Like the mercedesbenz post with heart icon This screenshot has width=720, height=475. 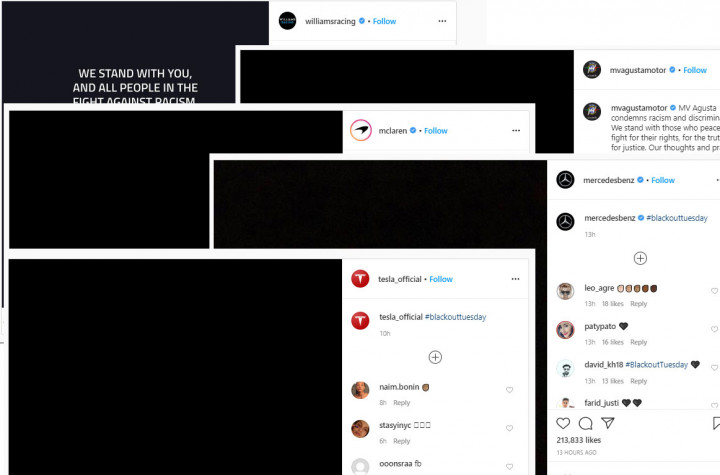(563, 423)
